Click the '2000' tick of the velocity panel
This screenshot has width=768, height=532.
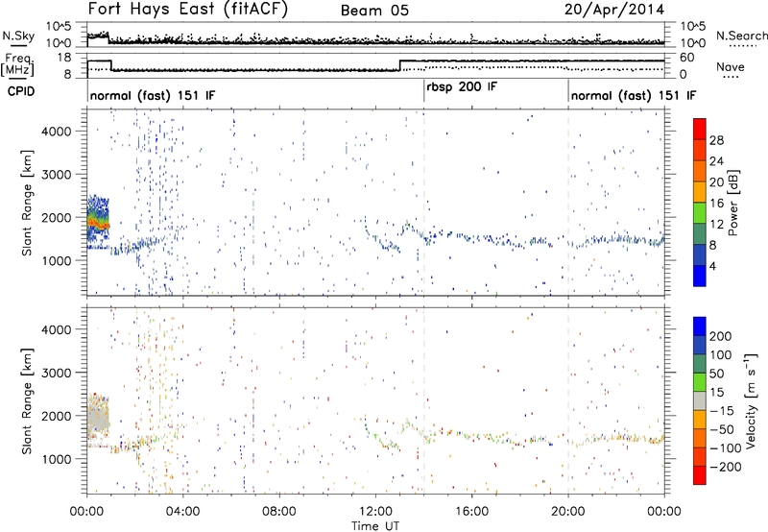click(x=57, y=416)
